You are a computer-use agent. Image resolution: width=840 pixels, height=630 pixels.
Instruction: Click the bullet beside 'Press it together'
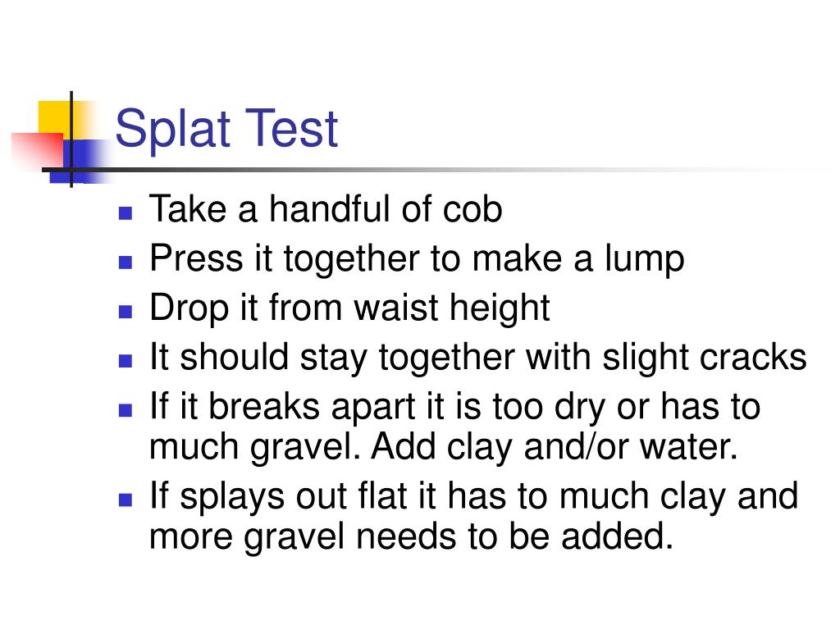126,262
